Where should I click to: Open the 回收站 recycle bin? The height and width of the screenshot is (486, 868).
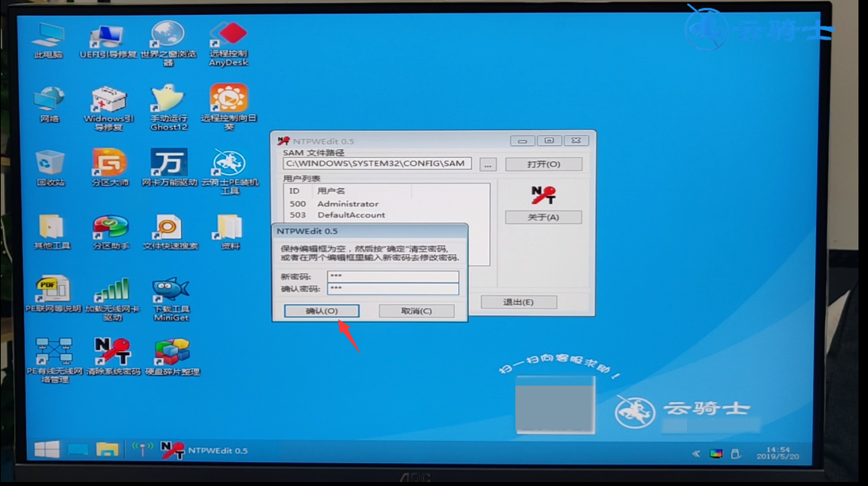coord(50,164)
